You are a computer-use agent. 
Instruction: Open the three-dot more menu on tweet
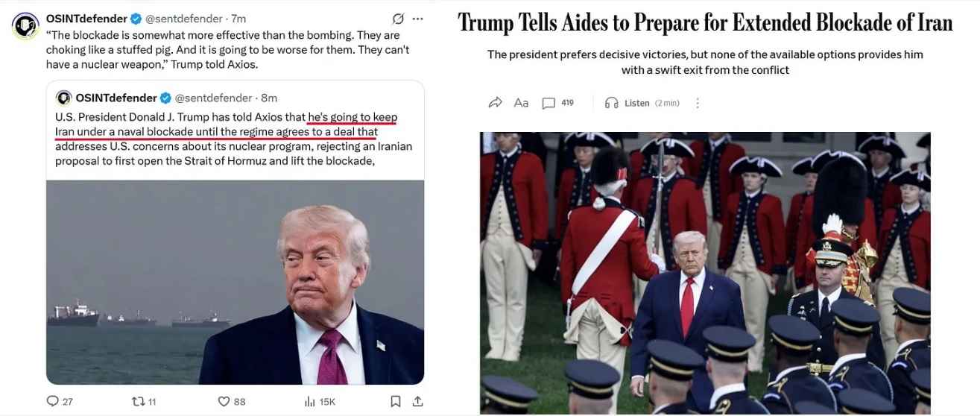(418, 19)
